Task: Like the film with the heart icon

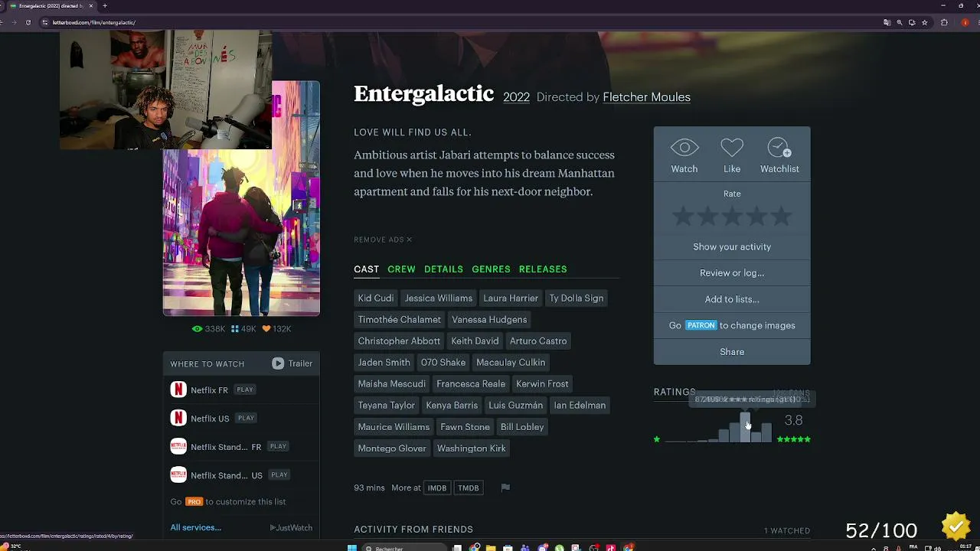Action: [732, 148]
